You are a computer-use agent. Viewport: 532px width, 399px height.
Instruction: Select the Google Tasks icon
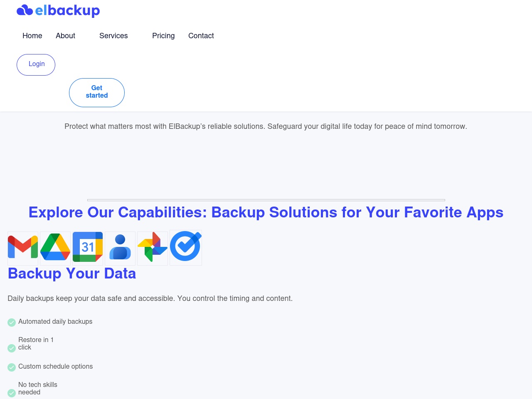186,247
